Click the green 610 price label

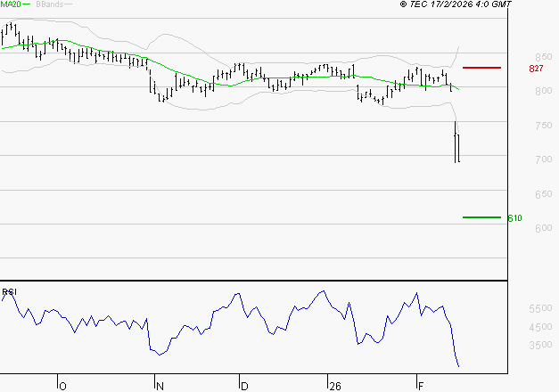514,217
